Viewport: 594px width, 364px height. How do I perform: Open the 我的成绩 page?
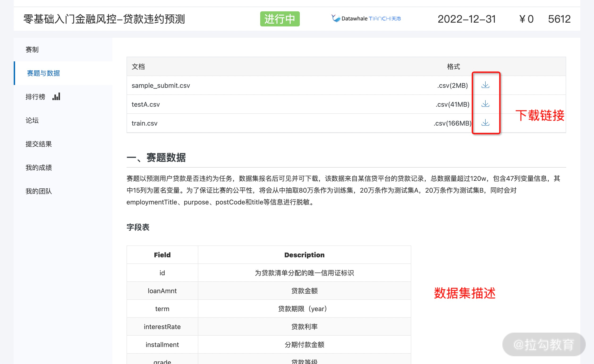(x=38, y=168)
